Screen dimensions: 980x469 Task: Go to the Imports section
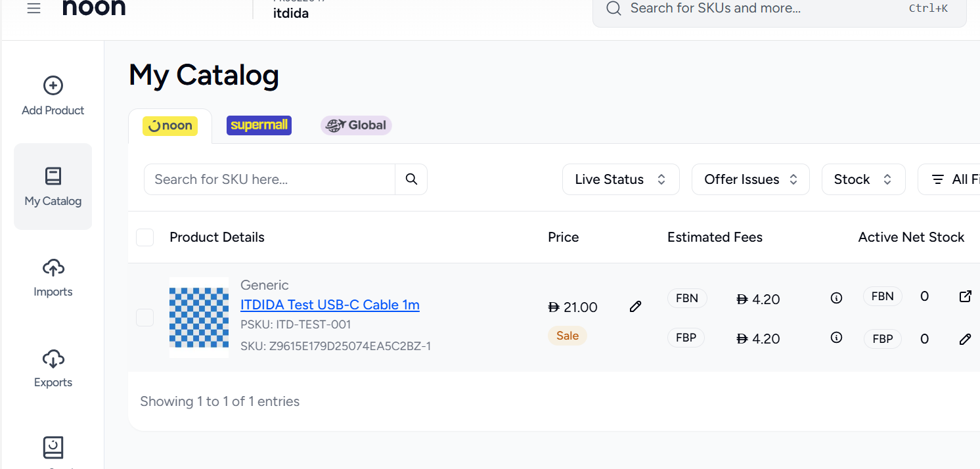coord(53,278)
